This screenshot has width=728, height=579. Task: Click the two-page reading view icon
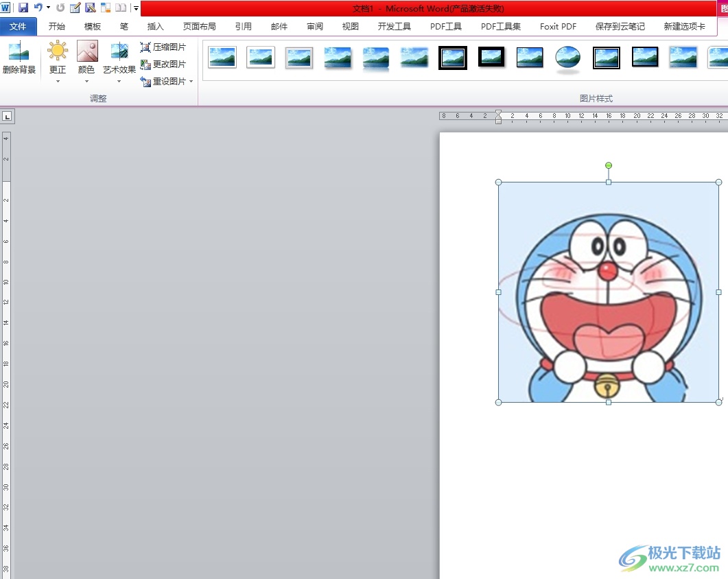point(121,8)
